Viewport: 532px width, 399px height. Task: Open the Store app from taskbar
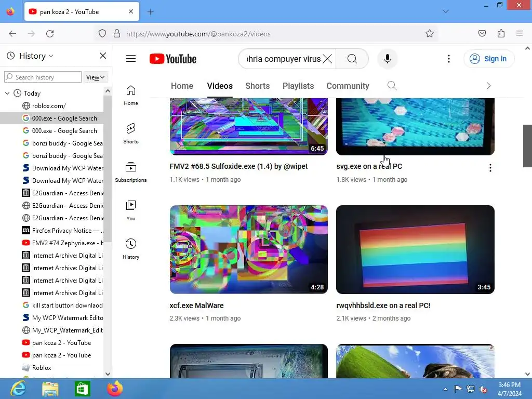click(83, 389)
